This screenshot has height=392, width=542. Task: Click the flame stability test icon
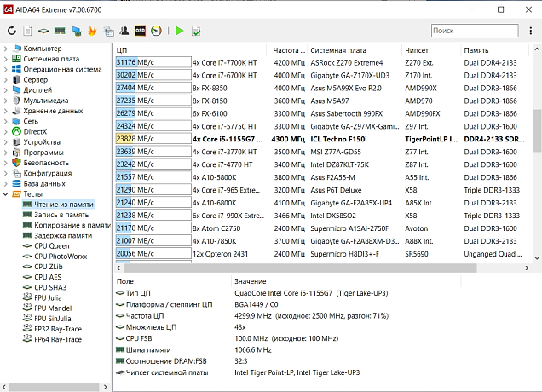click(x=91, y=31)
